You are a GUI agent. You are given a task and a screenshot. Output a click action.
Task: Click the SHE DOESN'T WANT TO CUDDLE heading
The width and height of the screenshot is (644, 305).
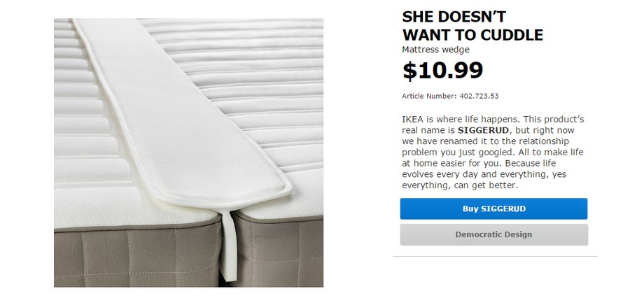click(472, 26)
